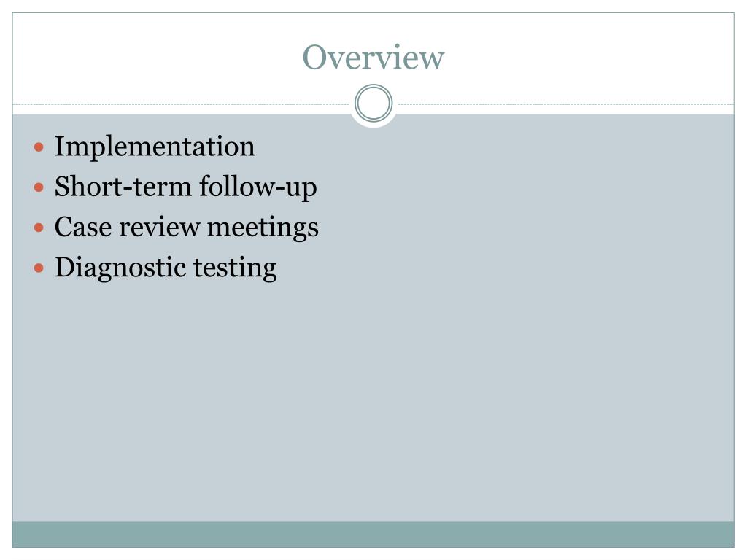
Task: Click the orange bullet beside Diagnostic testing
Action: click(39, 268)
